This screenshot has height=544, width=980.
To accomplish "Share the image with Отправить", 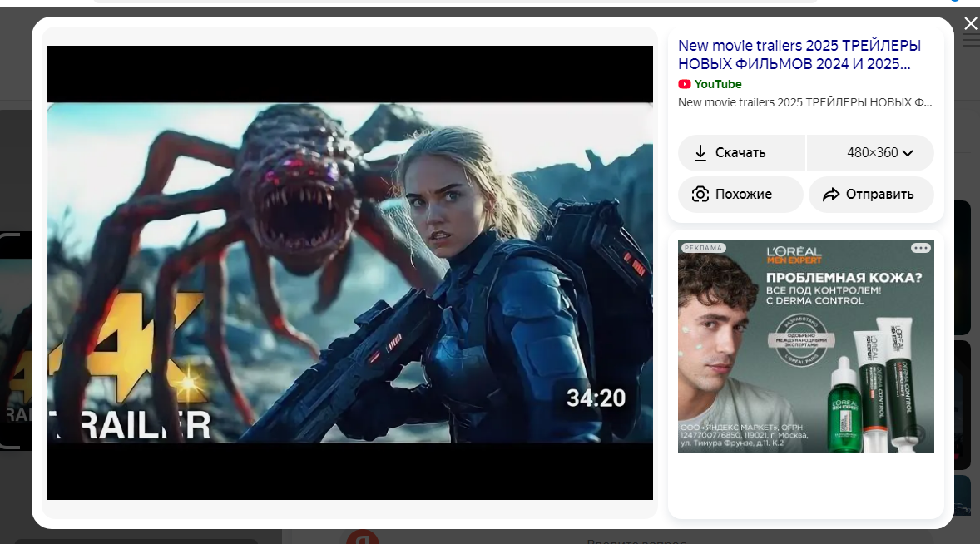I will click(x=871, y=195).
